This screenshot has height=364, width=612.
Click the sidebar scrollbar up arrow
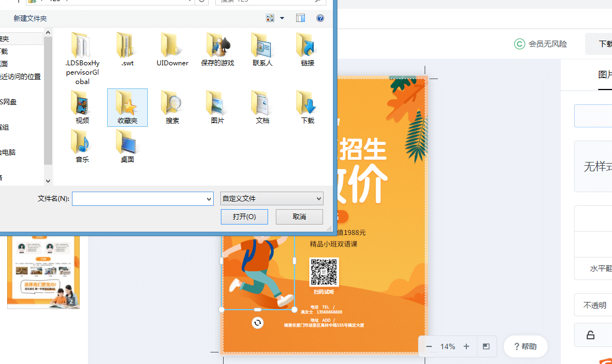click(x=48, y=32)
